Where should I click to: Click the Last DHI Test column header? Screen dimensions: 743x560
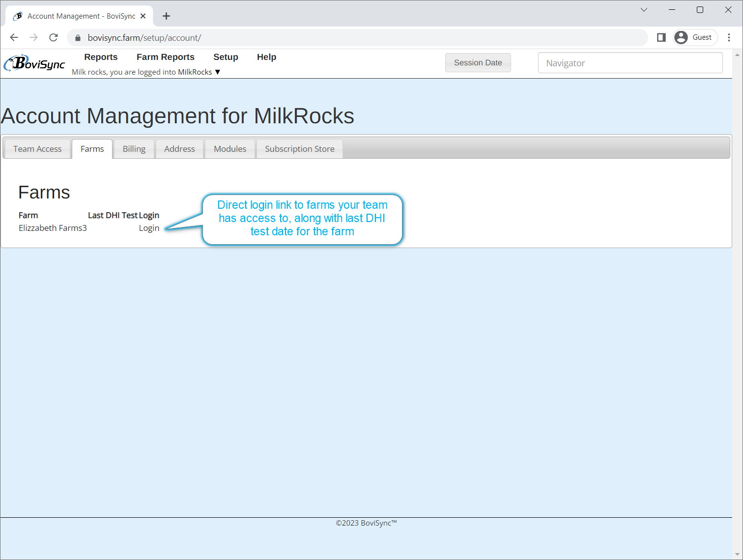tap(113, 215)
